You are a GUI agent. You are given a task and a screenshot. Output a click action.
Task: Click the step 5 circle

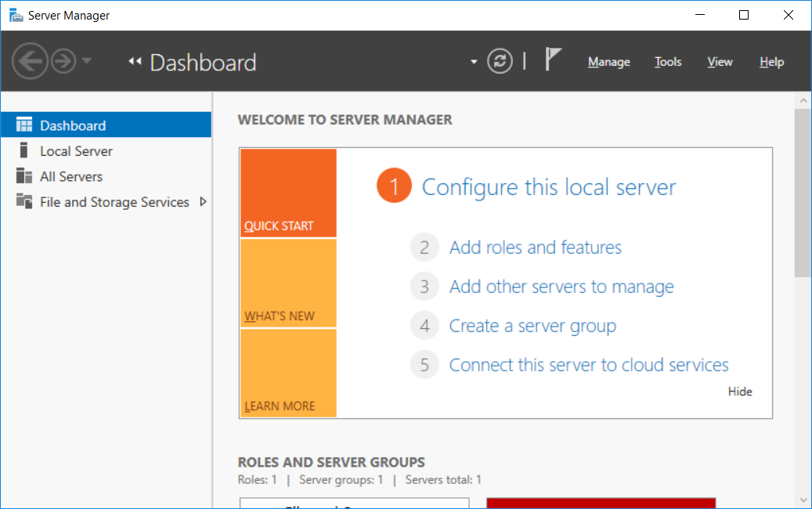[424, 365]
